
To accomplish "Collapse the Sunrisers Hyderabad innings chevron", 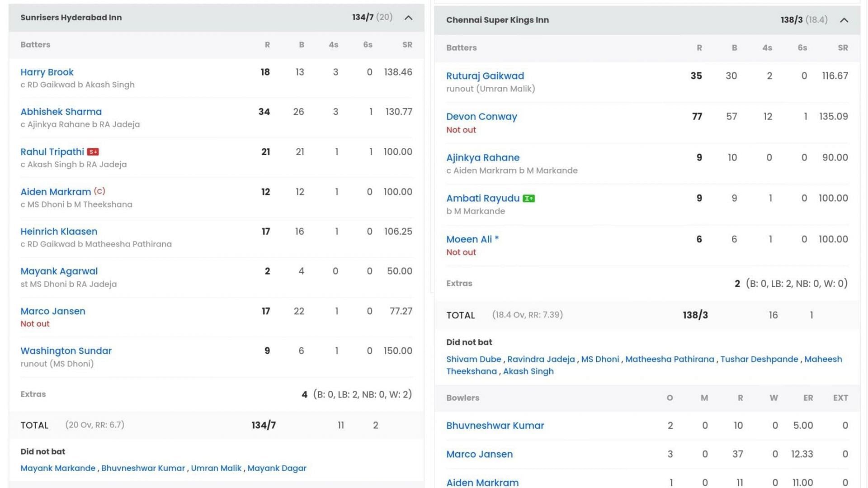I will coord(408,18).
